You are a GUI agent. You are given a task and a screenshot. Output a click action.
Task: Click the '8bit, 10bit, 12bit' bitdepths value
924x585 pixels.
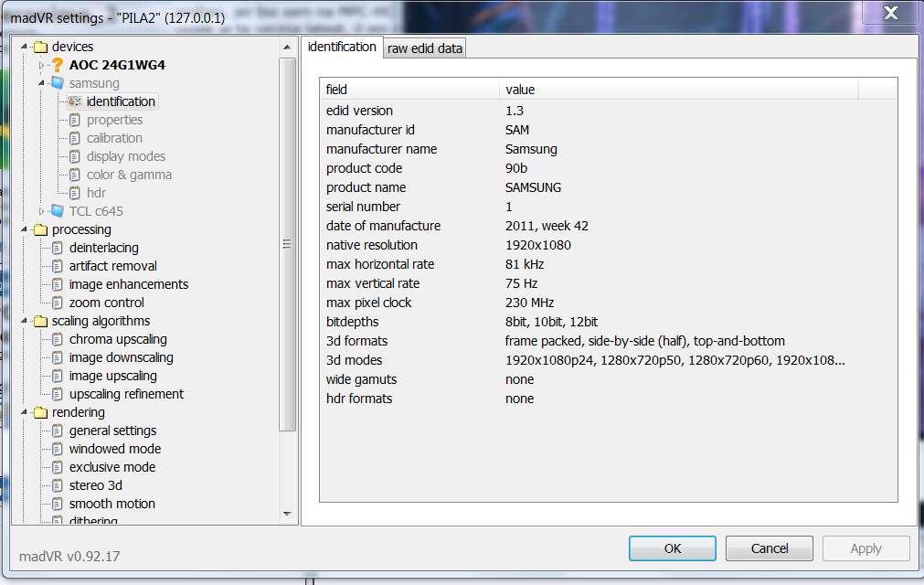(552, 322)
